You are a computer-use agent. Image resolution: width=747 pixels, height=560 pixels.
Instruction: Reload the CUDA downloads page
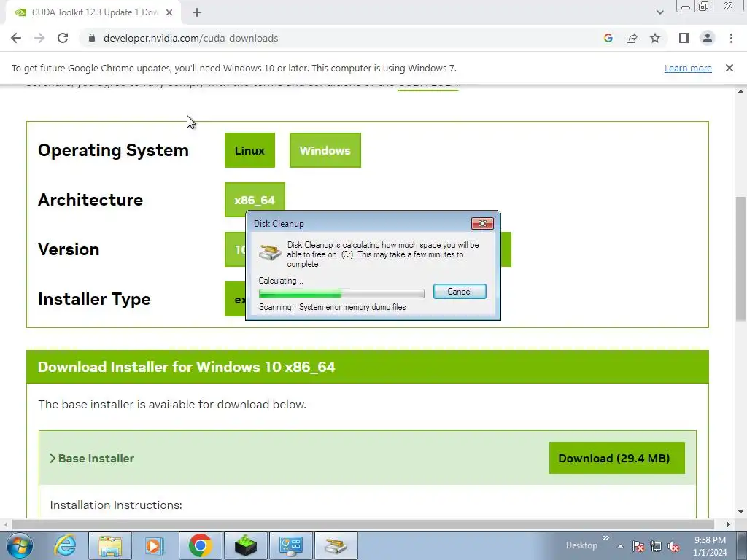click(x=63, y=38)
